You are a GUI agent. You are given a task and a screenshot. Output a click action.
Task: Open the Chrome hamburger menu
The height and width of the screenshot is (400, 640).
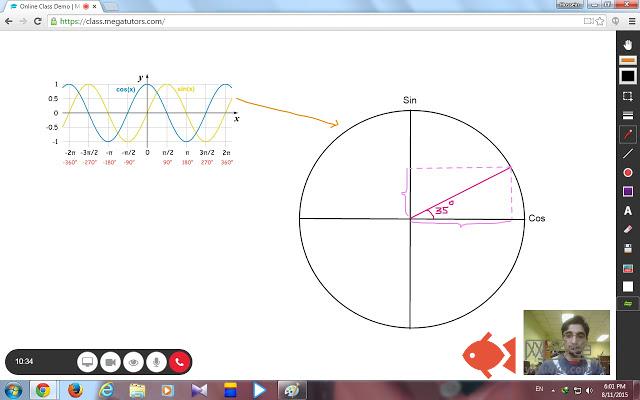(627, 20)
